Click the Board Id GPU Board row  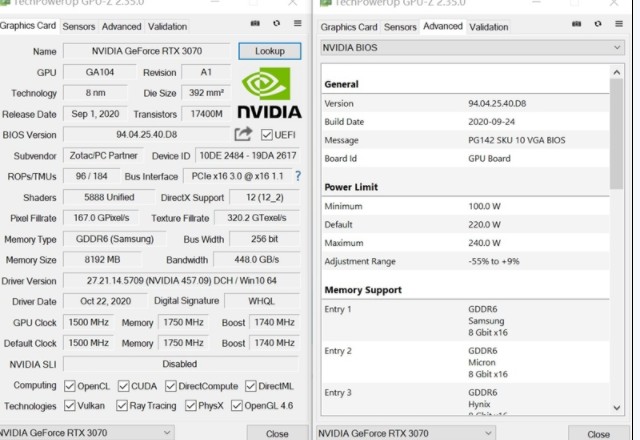pos(466,158)
